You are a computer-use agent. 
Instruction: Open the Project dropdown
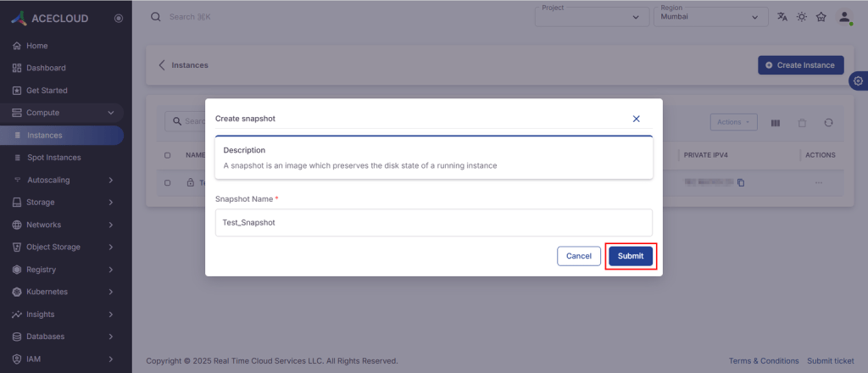[x=590, y=17]
